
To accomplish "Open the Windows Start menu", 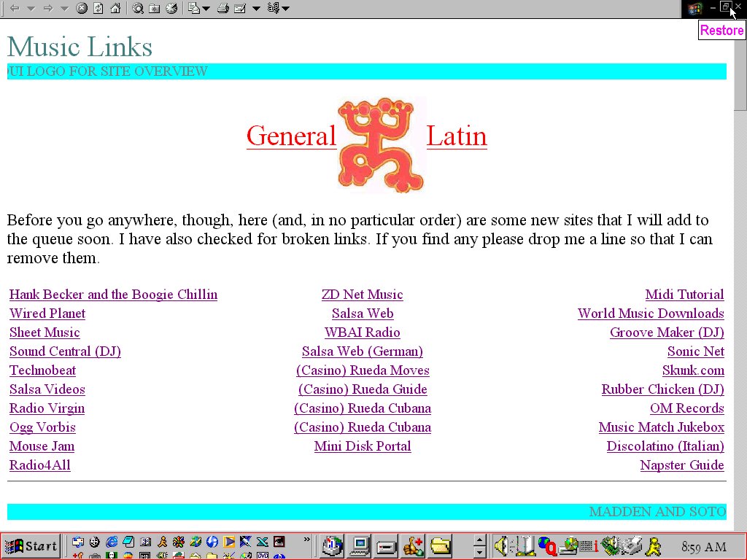I will point(31,545).
